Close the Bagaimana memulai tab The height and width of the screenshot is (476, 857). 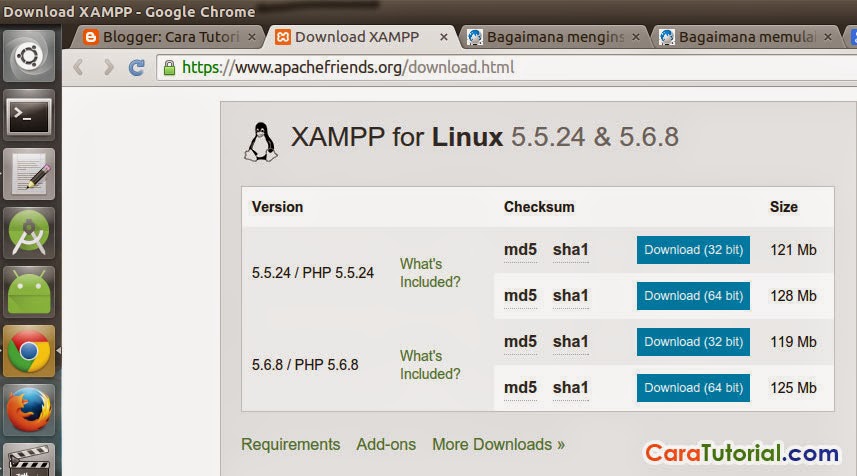click(x=828, y=37)
